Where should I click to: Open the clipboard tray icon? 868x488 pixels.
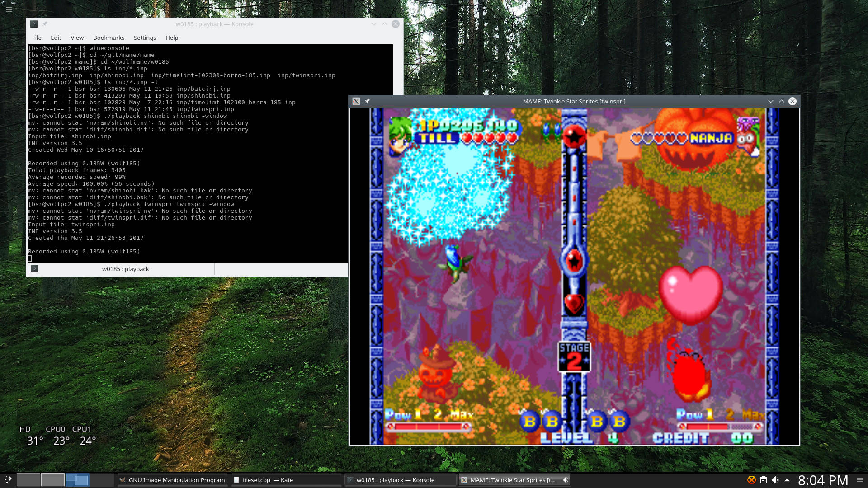pos(764,480)
